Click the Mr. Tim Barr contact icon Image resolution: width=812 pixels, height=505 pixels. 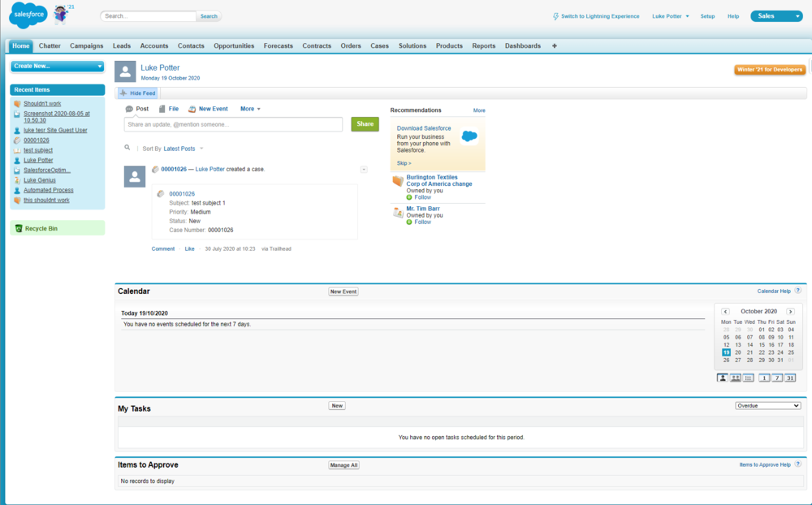click(x=398, y=213)
